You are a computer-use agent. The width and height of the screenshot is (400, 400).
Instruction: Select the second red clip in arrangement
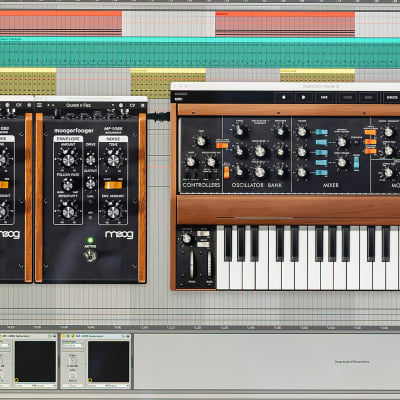click(285, 24)
